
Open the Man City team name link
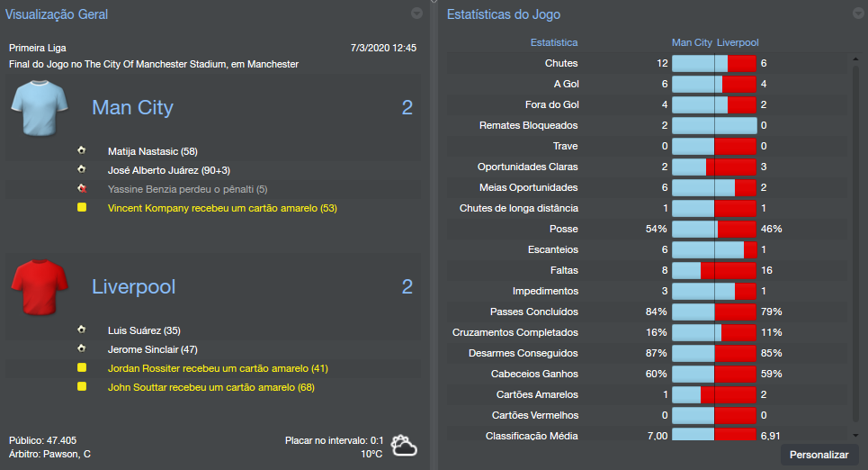pyautogui.click(x=132, y=108)
